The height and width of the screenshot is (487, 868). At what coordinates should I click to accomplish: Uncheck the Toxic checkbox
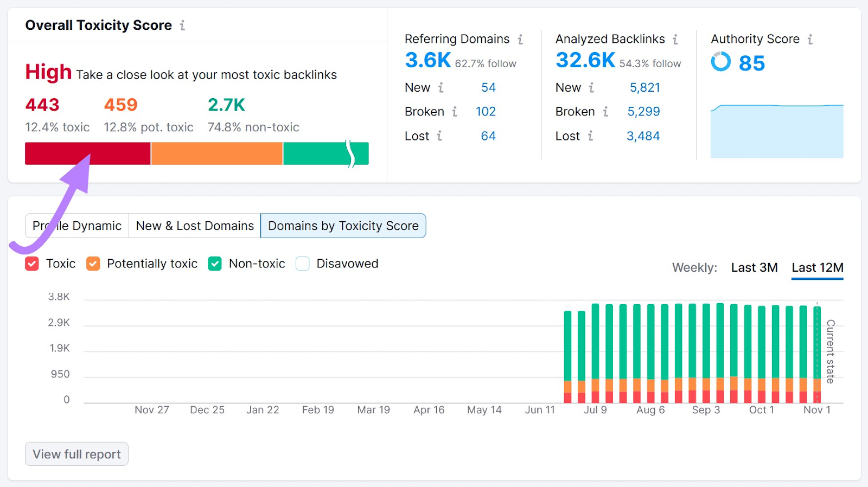point(32,264)
